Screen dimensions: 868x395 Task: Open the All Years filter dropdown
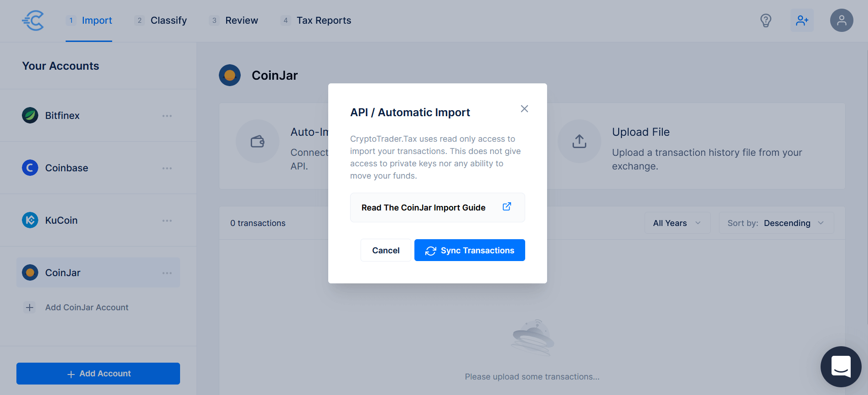(x=677, y=223)
